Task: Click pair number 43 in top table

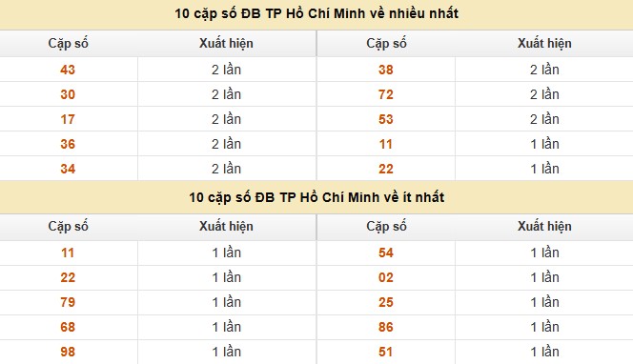Action: coord(68,70)
